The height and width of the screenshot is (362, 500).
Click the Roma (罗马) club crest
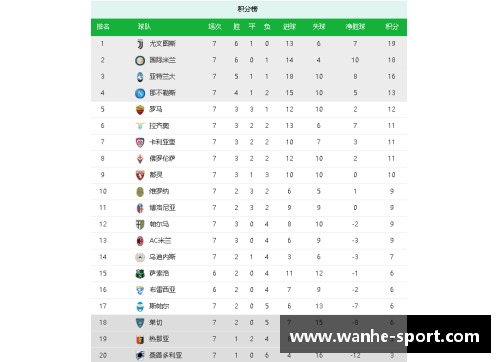[140, 110]
